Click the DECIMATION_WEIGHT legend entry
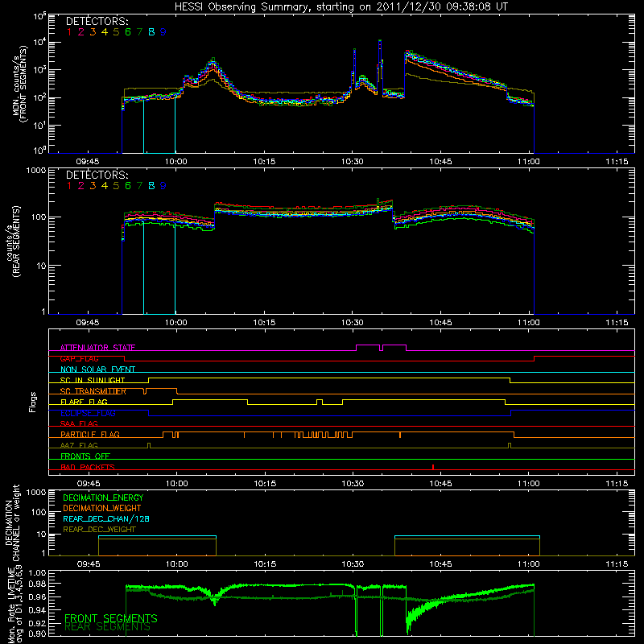The height and width of the screenshot is (644, 644). [102, 508]
